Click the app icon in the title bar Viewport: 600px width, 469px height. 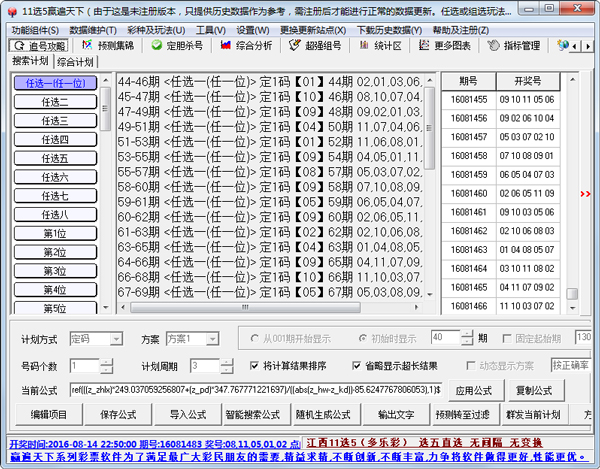point(12,12)
